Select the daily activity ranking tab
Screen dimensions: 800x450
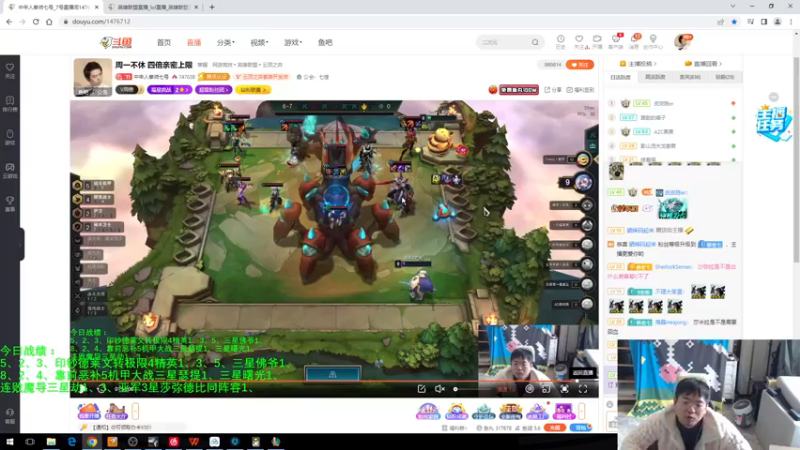tap(620, 77)
